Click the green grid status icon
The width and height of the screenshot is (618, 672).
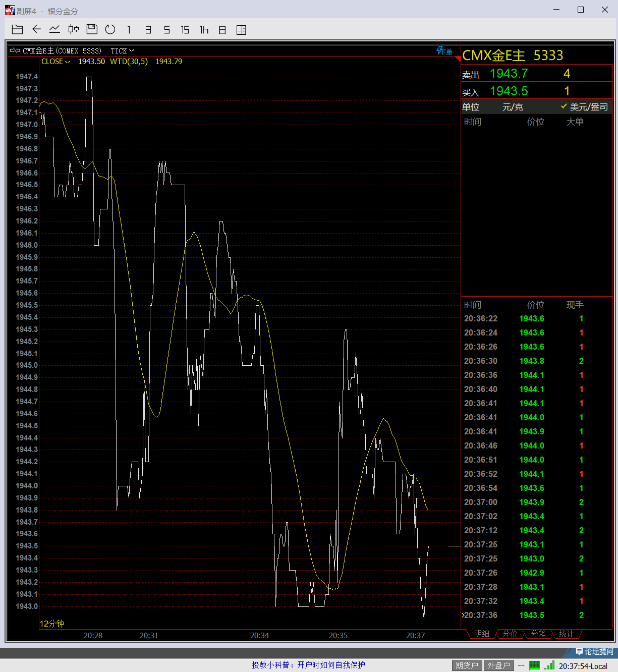(x=535, y=665)
